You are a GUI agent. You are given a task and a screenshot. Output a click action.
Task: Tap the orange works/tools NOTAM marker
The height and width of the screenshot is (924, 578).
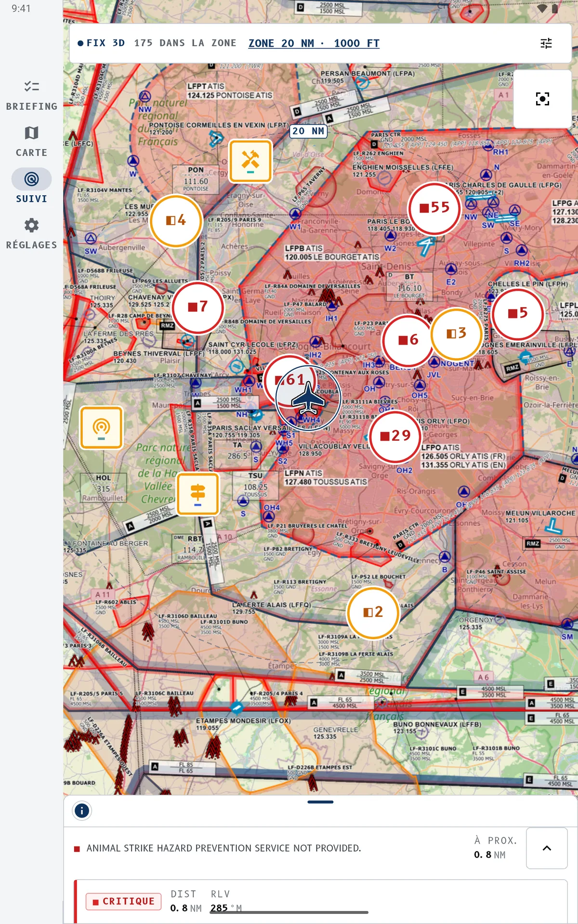pyautogui.click(x=250, y=161)
